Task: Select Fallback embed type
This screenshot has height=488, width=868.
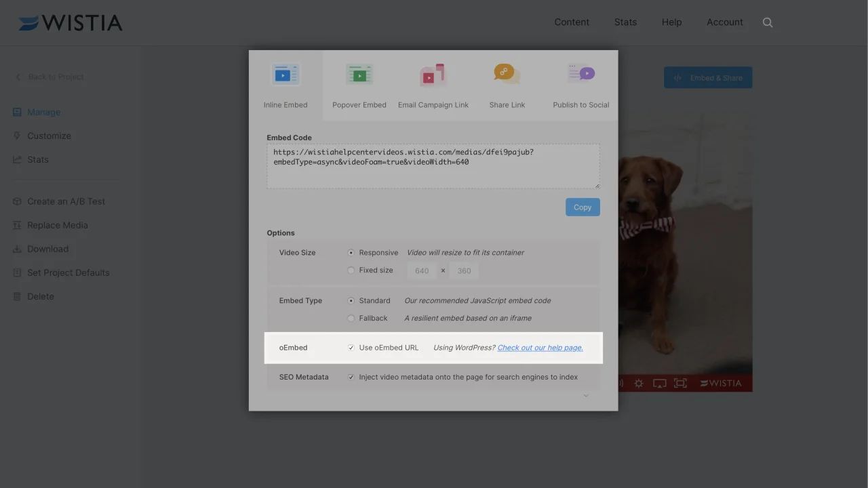Action: click(x=351, y=319)
